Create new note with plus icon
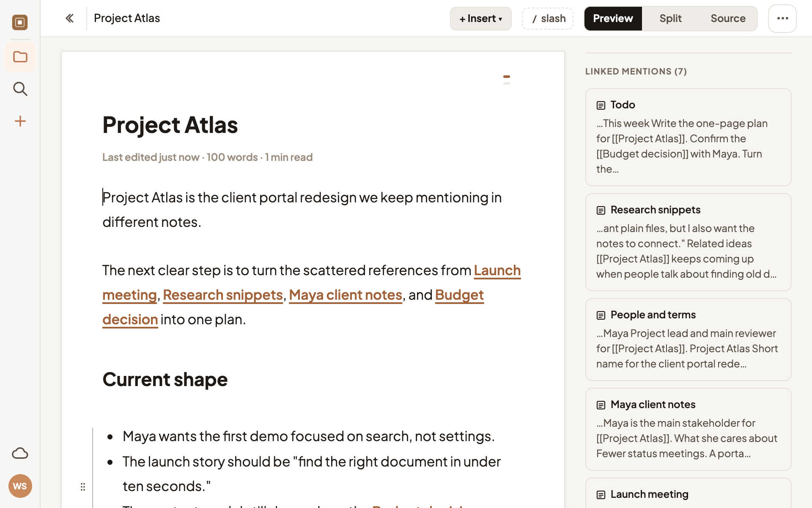 coord(20,121)
